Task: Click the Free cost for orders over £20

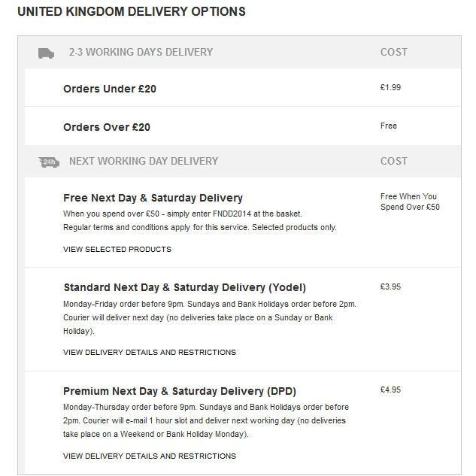Action: (x=389, y=126)
